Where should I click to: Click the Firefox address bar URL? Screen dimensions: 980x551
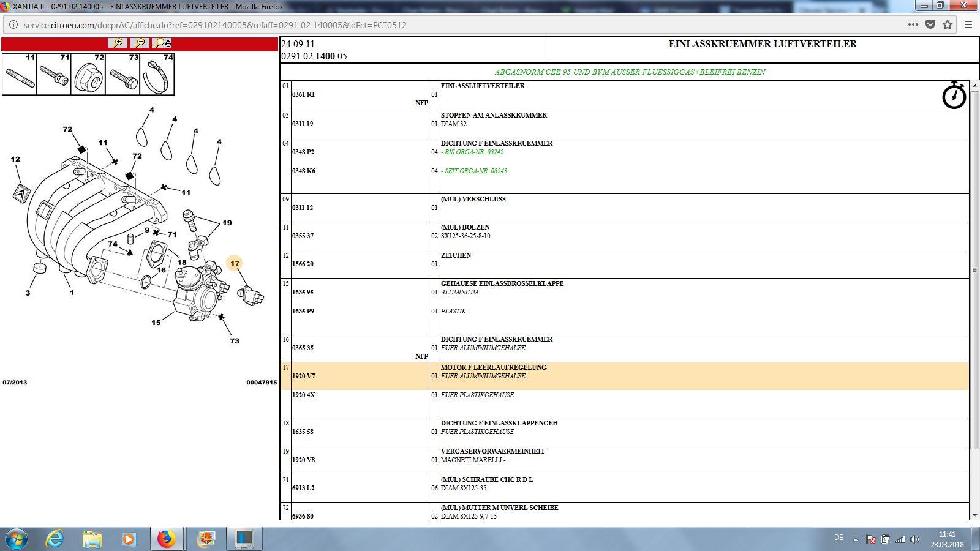point(215,25)
